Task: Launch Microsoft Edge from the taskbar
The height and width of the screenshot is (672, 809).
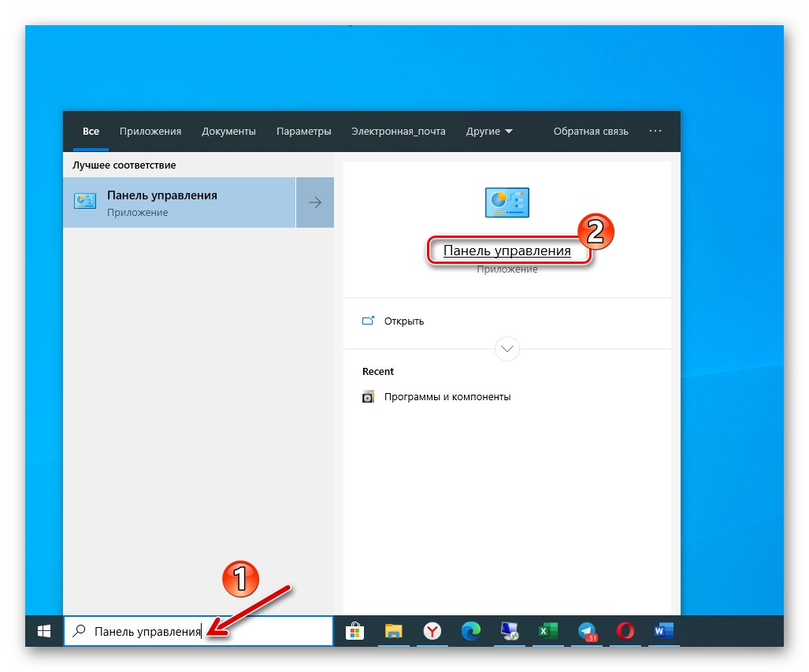Action: [470, 631]
